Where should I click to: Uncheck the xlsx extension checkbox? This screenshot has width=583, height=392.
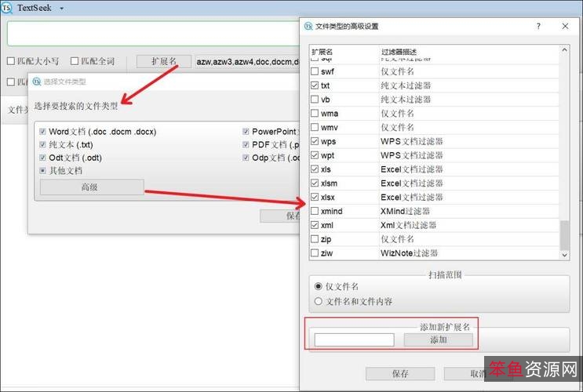315,197
